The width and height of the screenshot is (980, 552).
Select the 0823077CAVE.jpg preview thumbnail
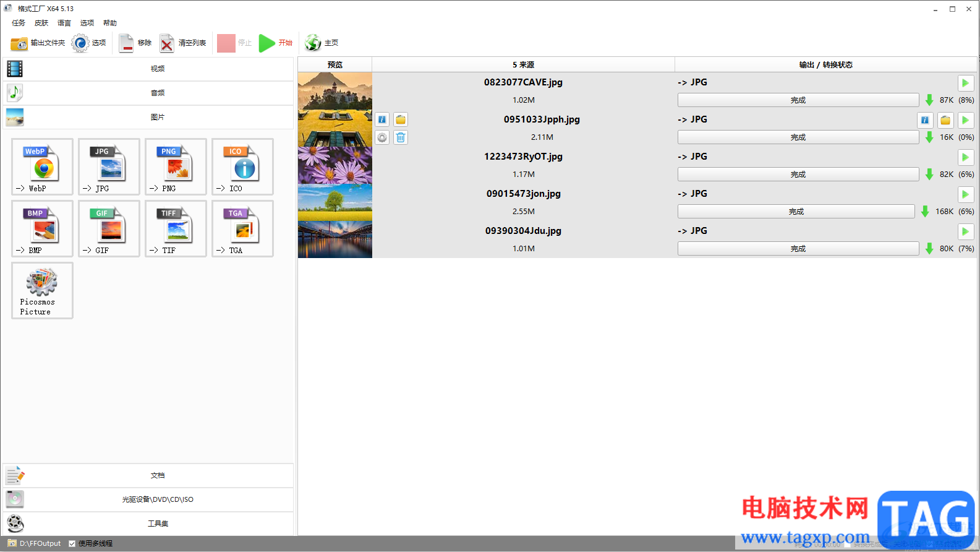coord(335,91)
